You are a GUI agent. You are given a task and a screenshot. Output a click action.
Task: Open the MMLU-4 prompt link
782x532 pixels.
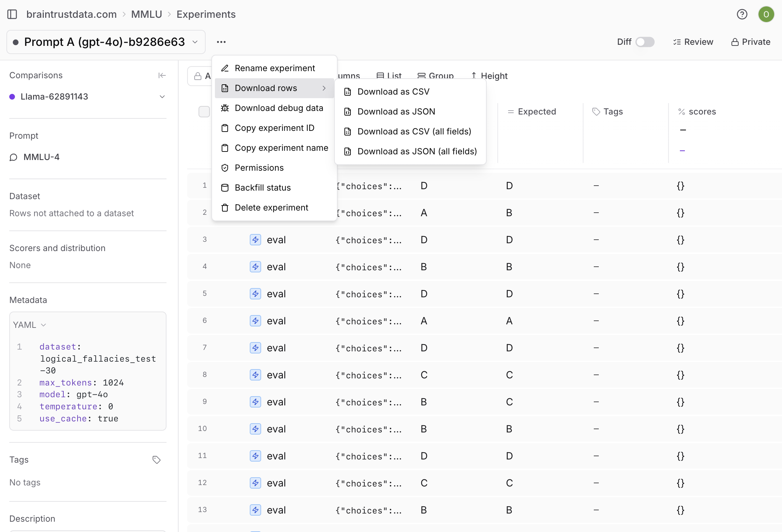pos(41,157)
